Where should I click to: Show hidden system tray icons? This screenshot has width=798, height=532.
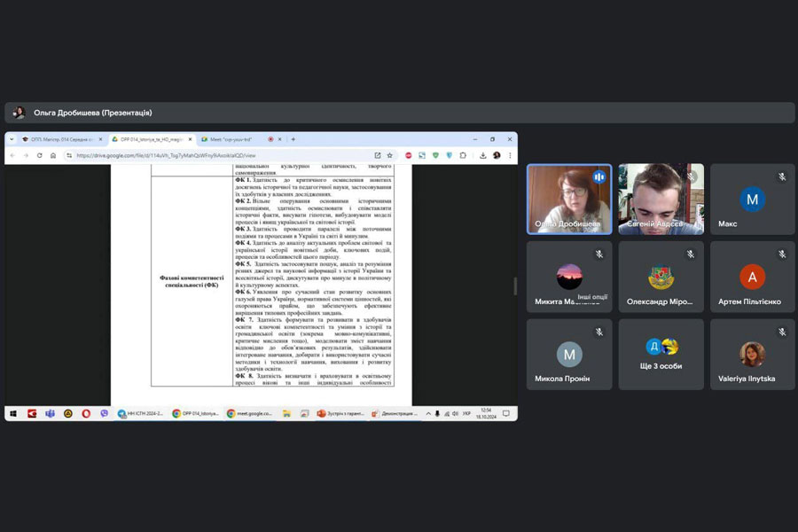click(x=428, y=413)
